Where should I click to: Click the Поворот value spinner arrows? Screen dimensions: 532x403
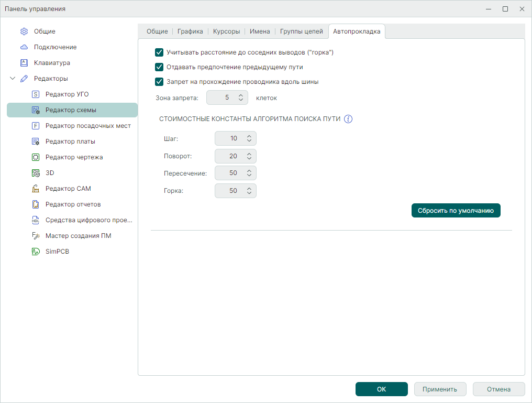pyautogui.click(x=249, y=156)
